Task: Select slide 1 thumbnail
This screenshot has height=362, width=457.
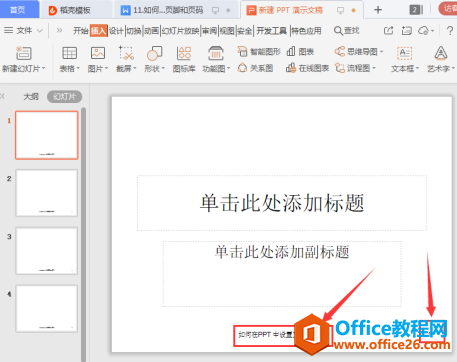Action: click(x=47, y=135)
